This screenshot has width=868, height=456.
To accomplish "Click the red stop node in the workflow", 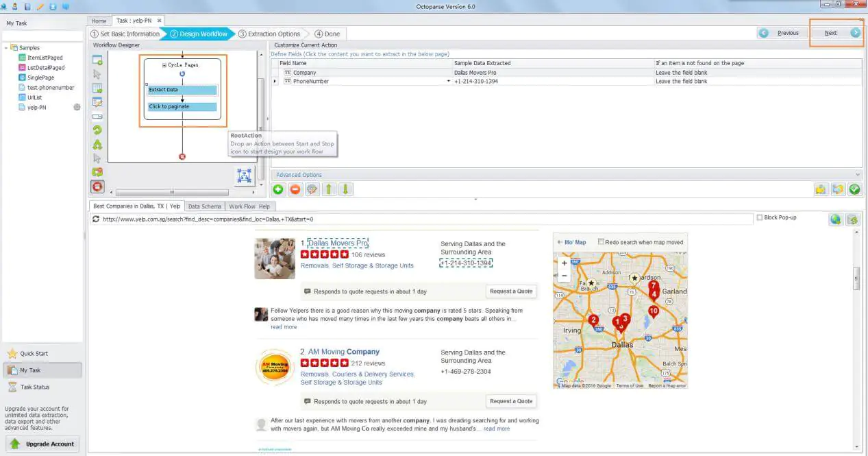I will 182,156.
